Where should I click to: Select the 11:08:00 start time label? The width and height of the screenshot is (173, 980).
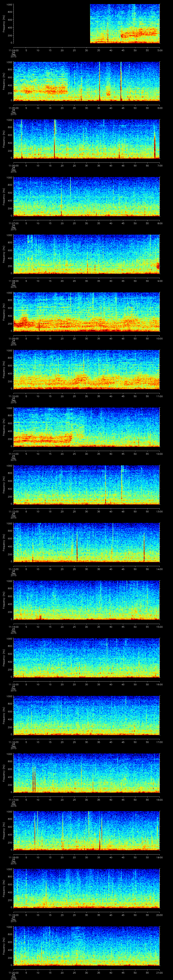[13, 281]
